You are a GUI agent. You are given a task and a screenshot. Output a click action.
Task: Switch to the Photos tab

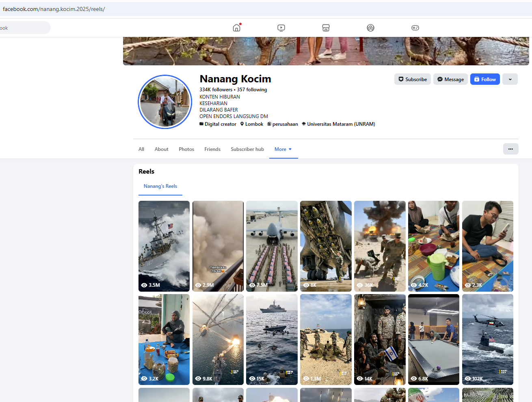tap(186, 149)
